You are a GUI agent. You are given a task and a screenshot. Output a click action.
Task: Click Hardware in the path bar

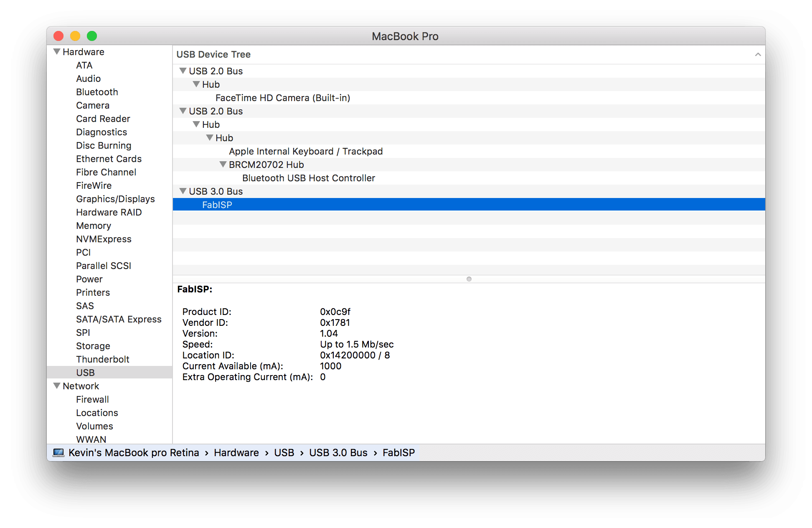(x=236, y=453)
